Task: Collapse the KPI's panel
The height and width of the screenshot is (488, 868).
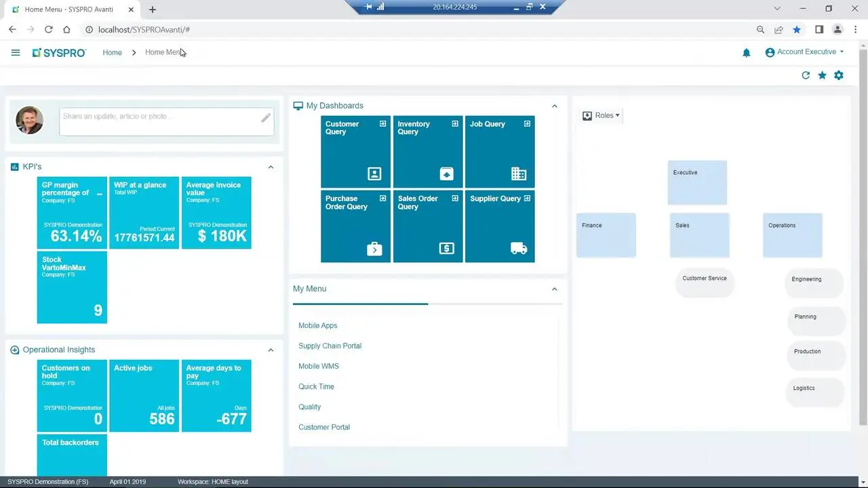Action: 271,167
